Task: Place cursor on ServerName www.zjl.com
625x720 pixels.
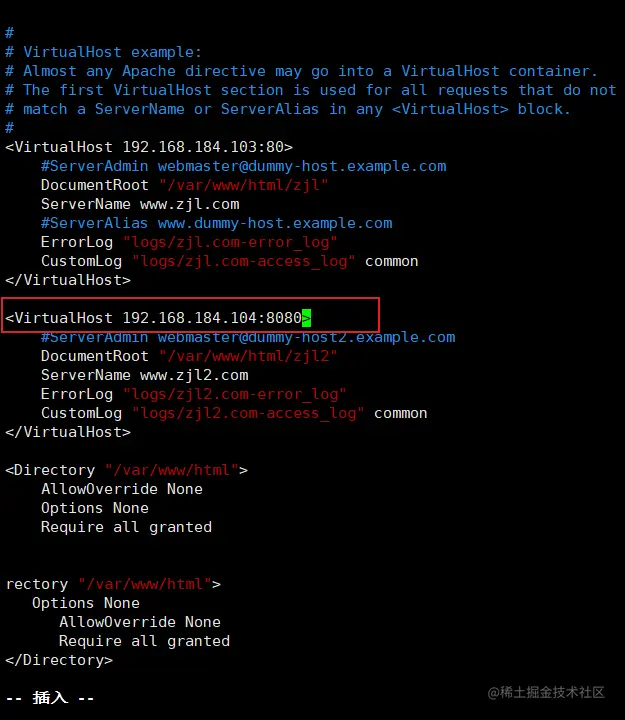Action: pyautogui.click(x=140, y=204)
